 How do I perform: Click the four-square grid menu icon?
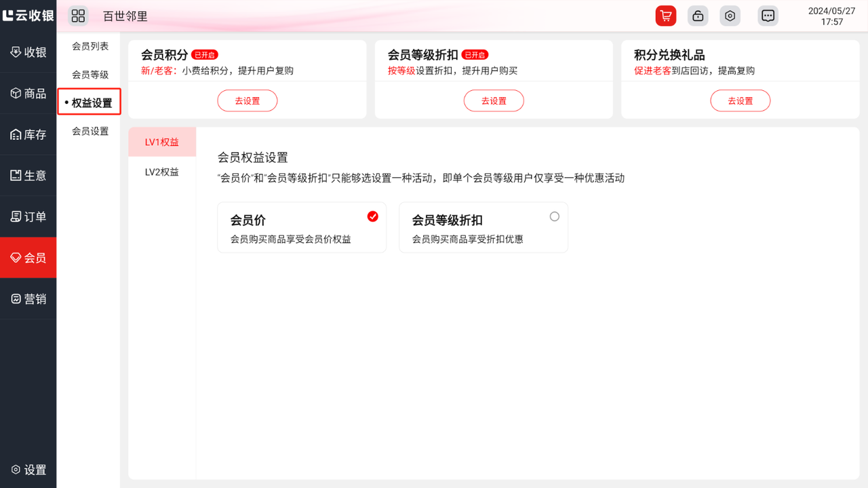[79, 16]
